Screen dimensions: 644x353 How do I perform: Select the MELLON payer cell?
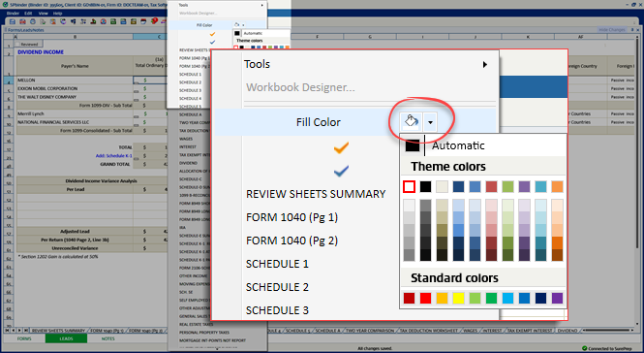tap(75, 80)
